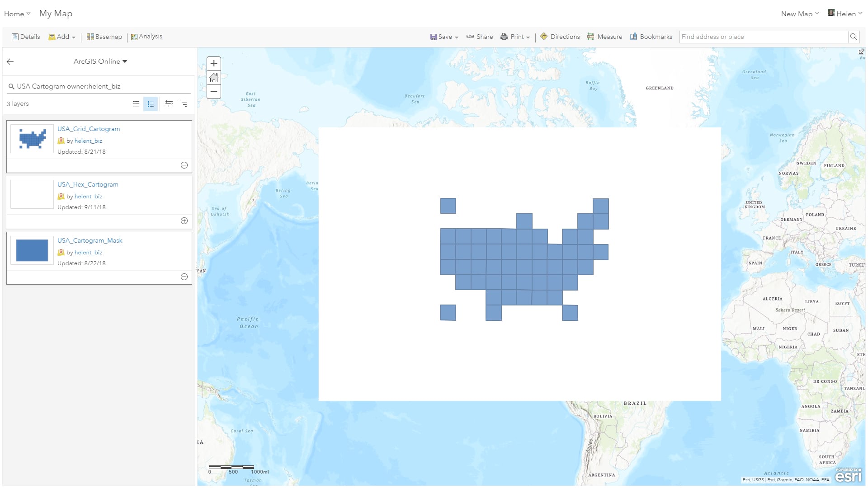Image resolution: width=868 pixels, height=488 pixels.
Task: Open the Share dialog
Action: (x=480, y=37)
